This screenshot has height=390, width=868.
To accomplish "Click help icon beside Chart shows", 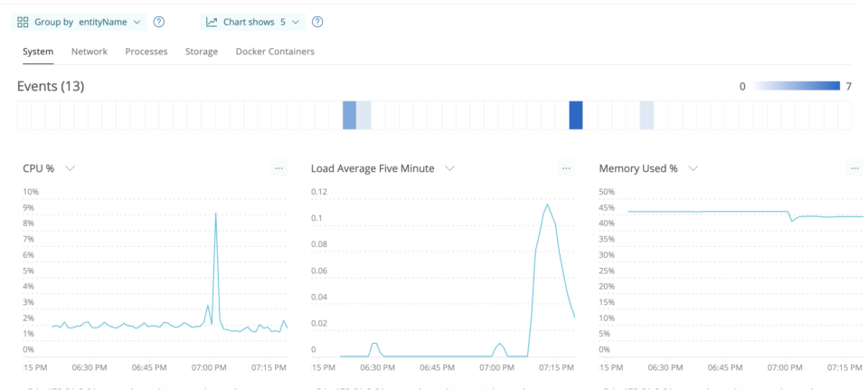I will point(317,22).
